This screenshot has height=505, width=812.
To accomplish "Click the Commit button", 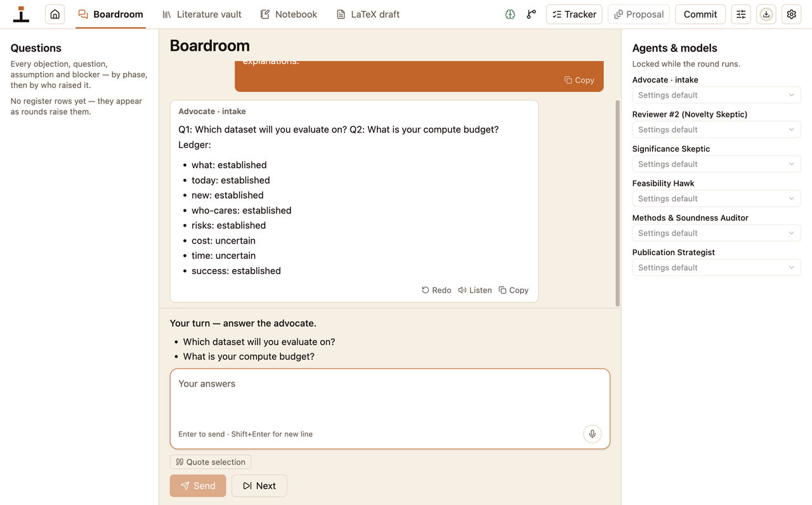I will point(700,14).
